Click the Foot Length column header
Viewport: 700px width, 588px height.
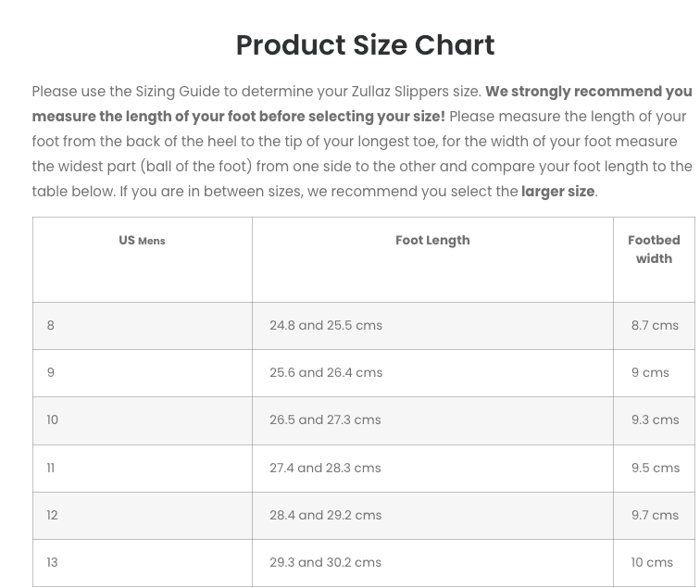tap(432, 241)
